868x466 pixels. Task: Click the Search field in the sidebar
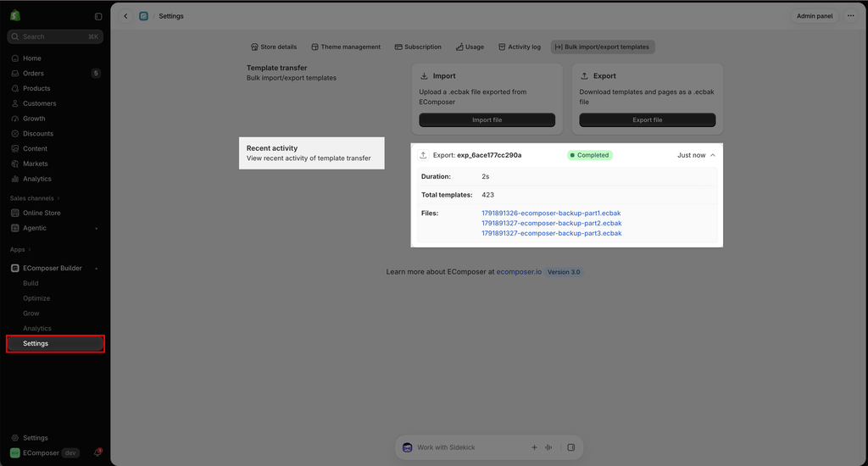(x=55, y=36)
